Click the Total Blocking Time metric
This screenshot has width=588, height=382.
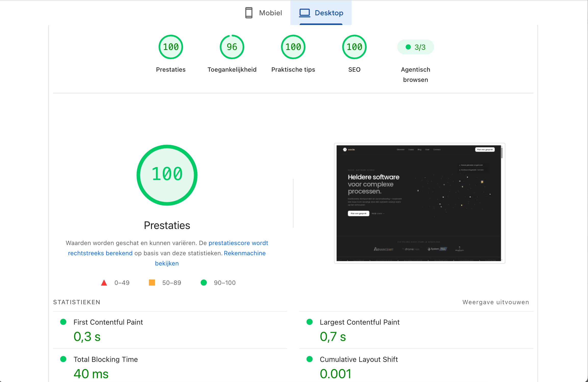tap(170, 365)
